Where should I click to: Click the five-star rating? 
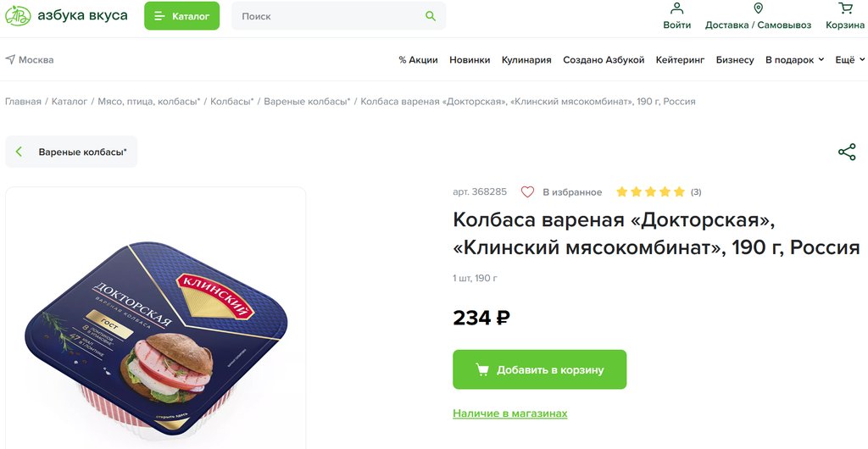tap(650, 191)
